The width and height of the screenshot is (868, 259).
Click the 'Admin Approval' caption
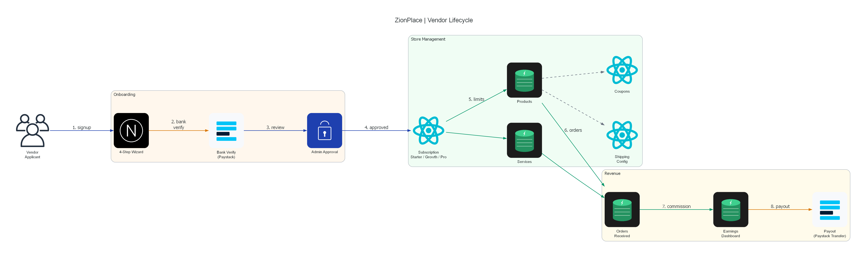point(324,152)
